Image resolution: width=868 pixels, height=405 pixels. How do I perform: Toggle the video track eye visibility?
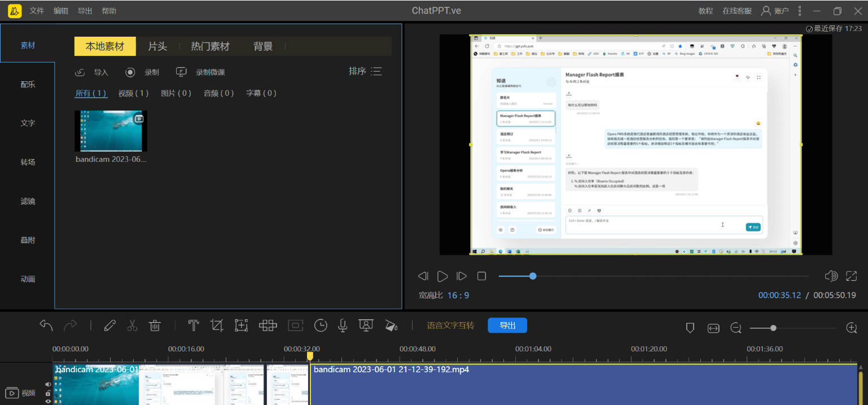pyautogui.click(x=48, y=402)
